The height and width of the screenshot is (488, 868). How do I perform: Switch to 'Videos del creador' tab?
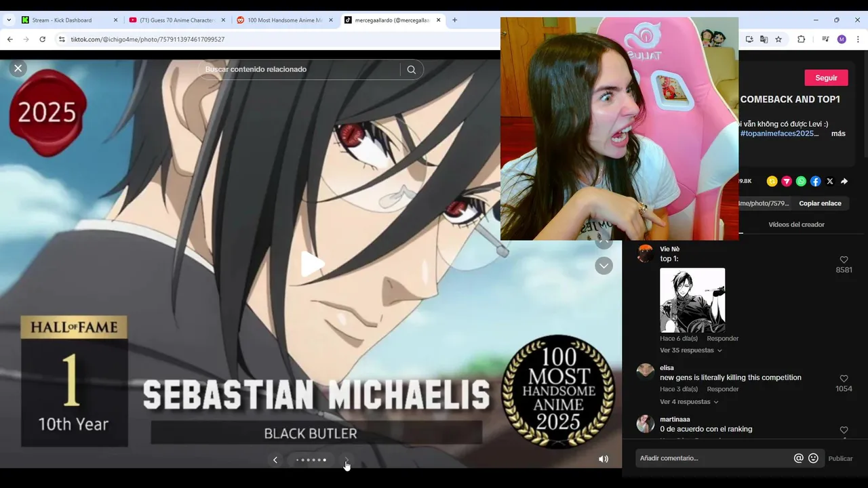pos(796,224)
